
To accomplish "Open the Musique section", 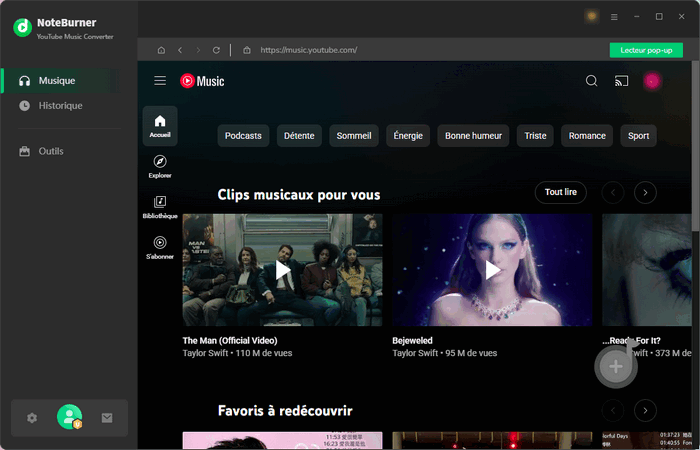I will pos(61,81).
